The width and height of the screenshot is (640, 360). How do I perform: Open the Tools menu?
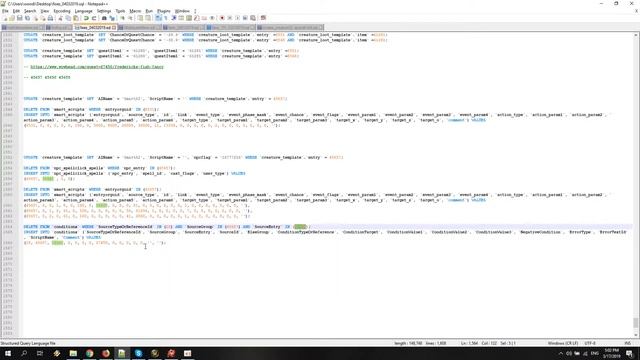pyautogui.click(x=120, y=11)
